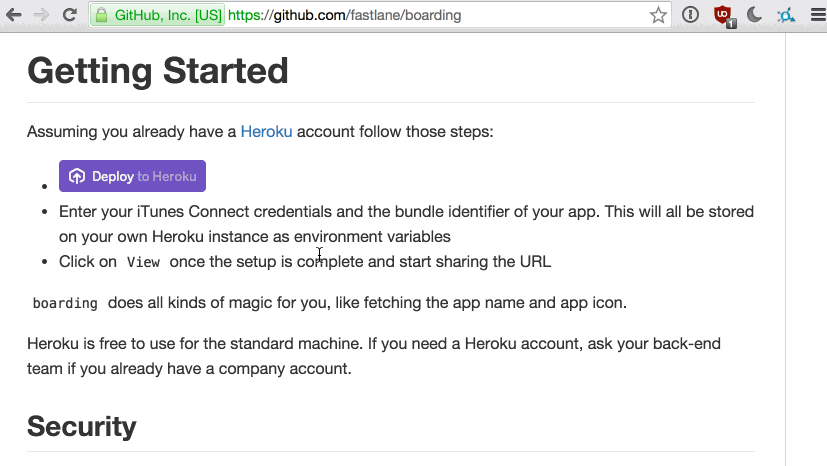The height and width of the screenshot is (466, 827).
Task: Toggle the crescent moon dark mode extension
Action: pyautogui.click(x=755, y=15)
